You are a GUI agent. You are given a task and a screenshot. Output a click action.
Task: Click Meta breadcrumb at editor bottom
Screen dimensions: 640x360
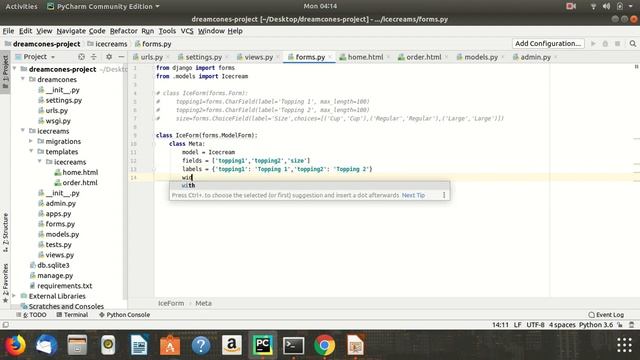[203, 303]
